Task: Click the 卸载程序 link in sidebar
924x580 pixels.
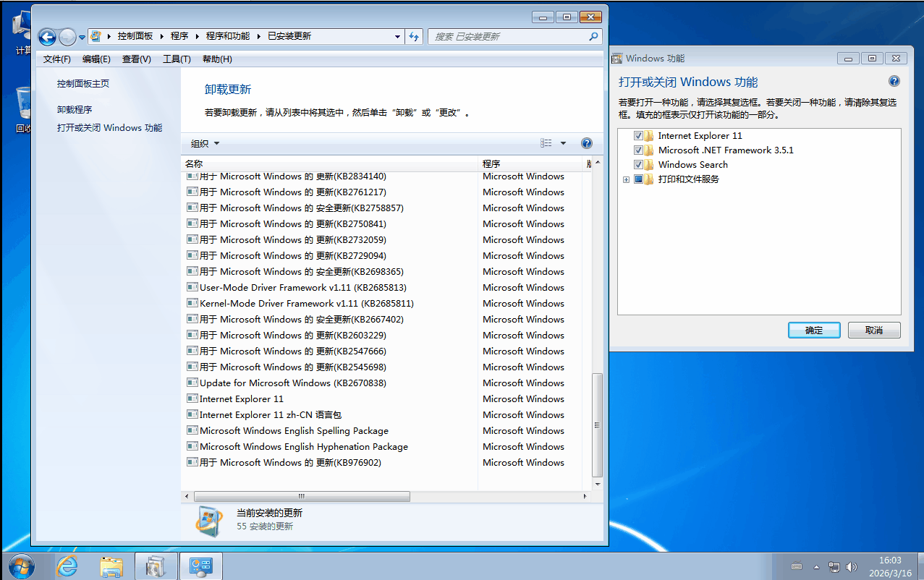Action: point(75,110)
